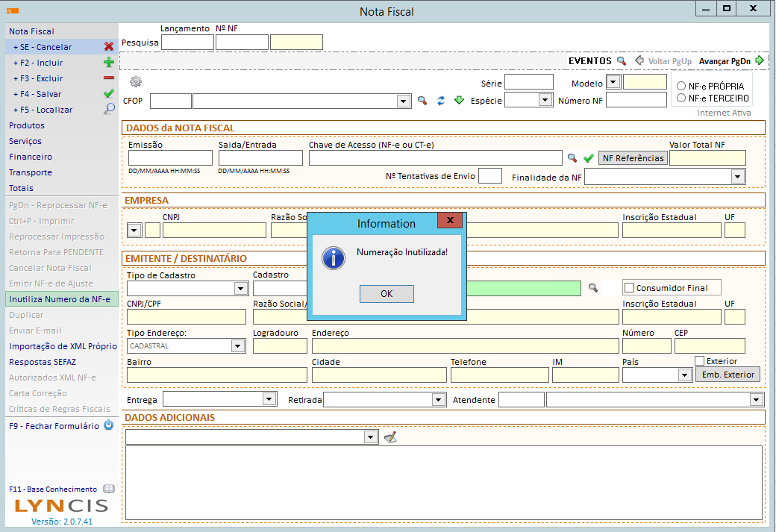Viewport: 776px width, 532px height.
Task: Click the NF Referências button
Action: [x=633, y=158]
